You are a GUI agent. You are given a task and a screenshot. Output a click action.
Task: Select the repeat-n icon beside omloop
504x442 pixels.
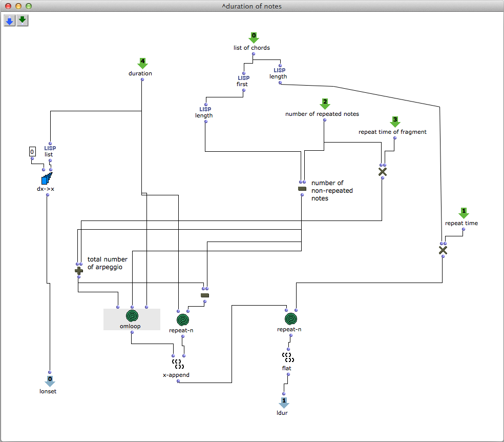coord(183,320)
